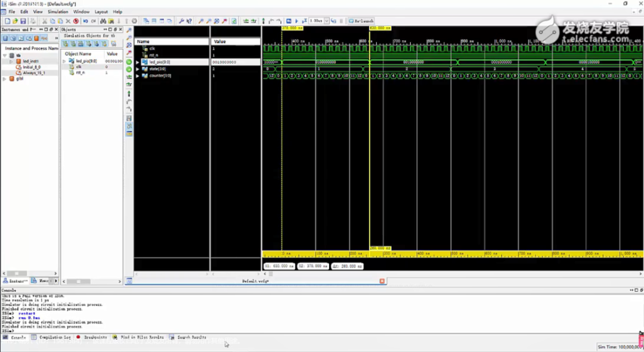This screenshot has height=352, width=644.
Task: Click the What's This help cursor icon
Action: pyautogui.click(x=189, y=21)
